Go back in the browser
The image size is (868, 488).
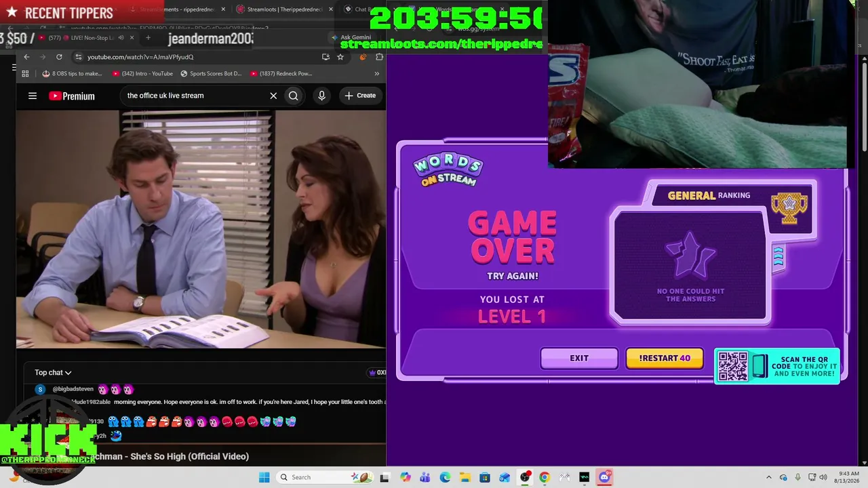click(26, 57)
